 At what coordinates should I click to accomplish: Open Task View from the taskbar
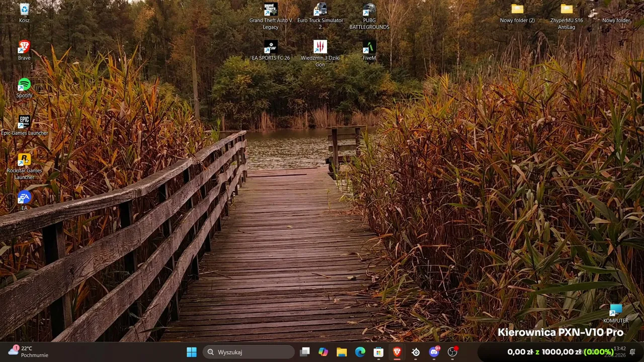tap(304, 352)
